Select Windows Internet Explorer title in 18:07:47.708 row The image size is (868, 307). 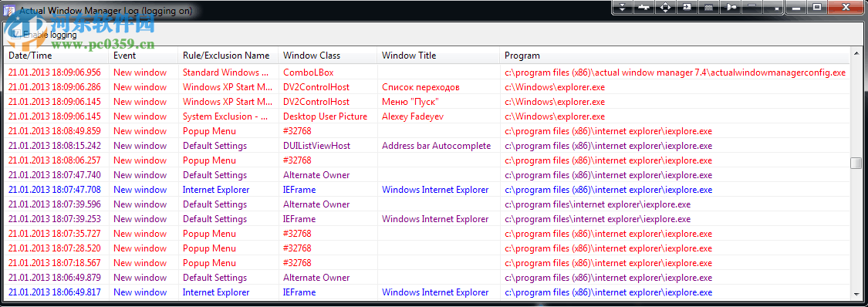pos(435,190)
